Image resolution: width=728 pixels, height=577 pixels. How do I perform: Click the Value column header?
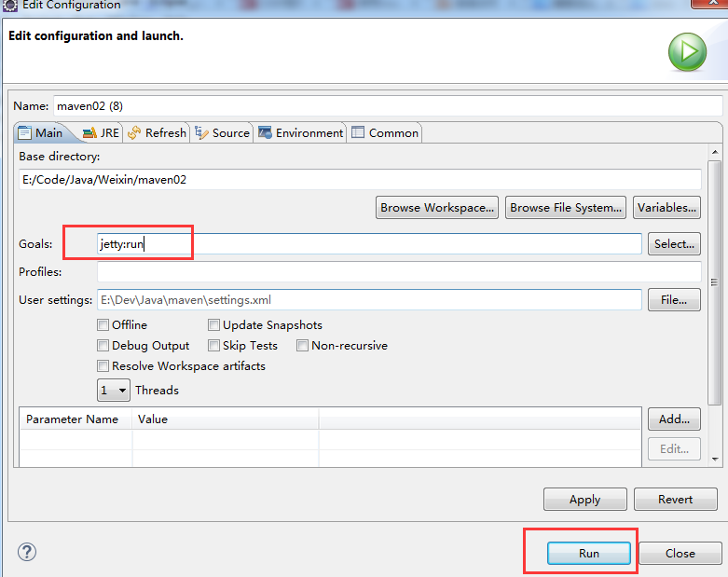coord(226,419)
